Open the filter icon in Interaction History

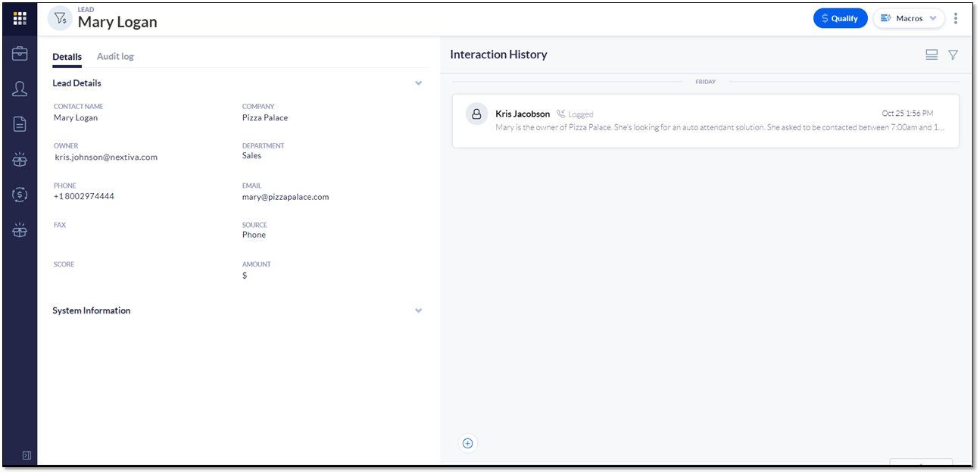coord(953,55)
